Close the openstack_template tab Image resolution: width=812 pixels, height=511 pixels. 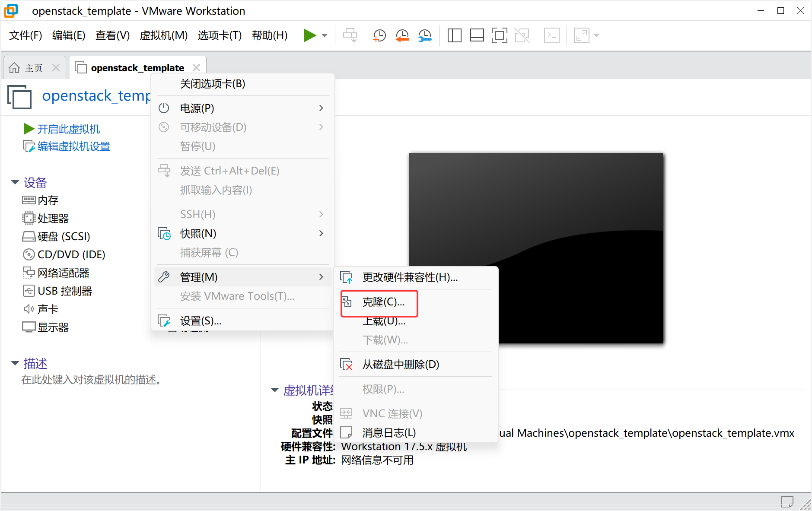[196, 68]
